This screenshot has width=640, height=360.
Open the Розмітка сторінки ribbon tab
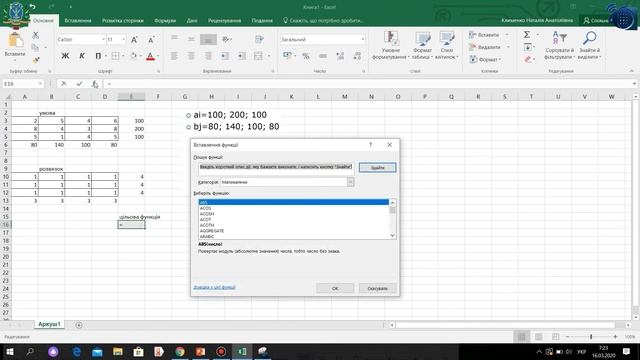123,20
